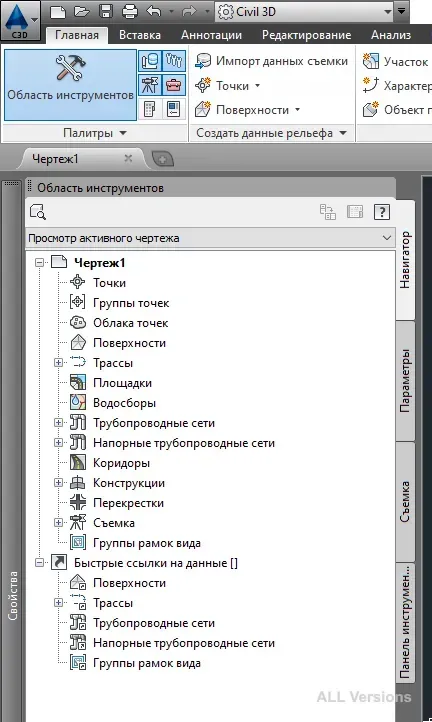Click the Tool palettes icon in Палитры panel
This screenshot has height=722, width=432.
click(174, 109)
